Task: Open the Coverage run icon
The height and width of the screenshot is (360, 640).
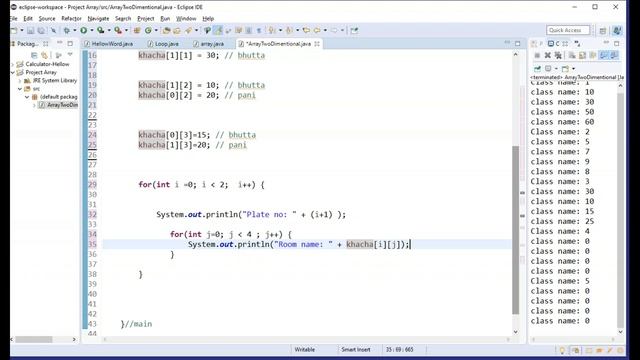Action: (x=100, y=30)
